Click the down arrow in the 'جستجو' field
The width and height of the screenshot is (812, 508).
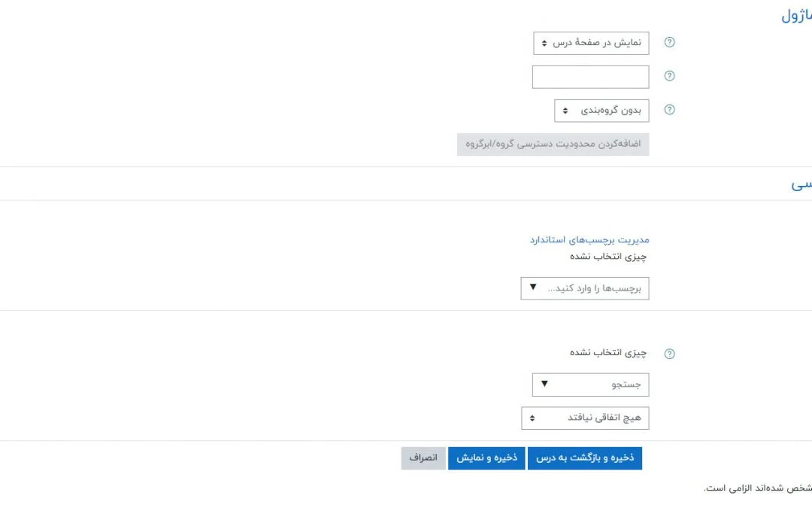point(544,385)
